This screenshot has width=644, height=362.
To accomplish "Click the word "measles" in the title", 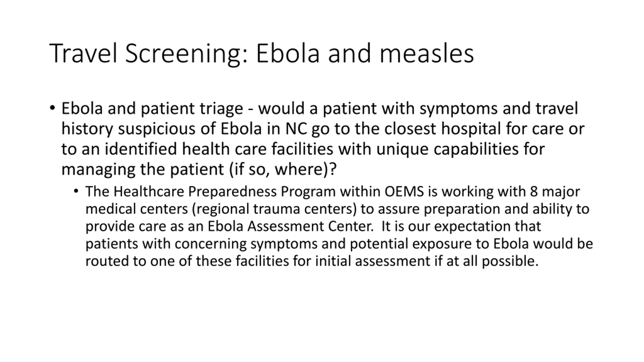I will point(426,53).
